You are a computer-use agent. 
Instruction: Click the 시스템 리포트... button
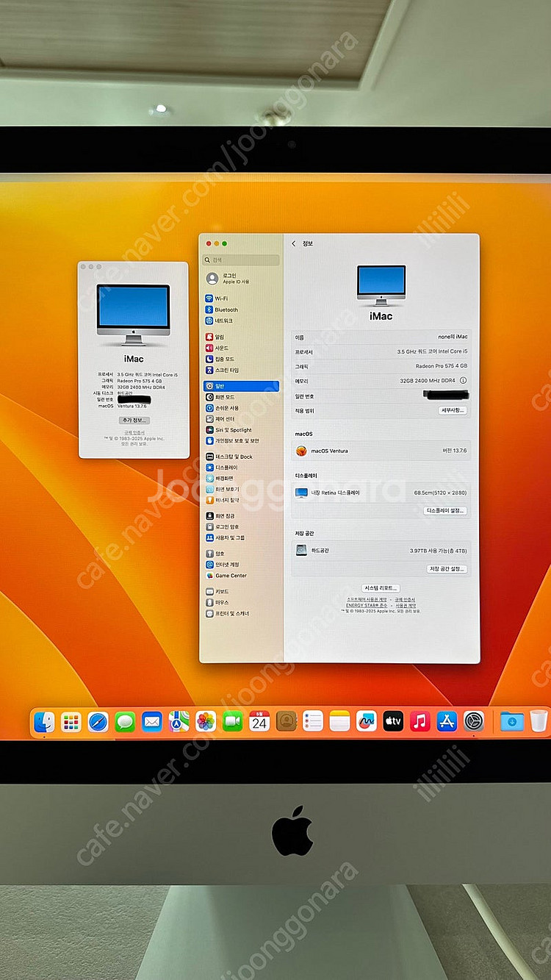(381, 588)
